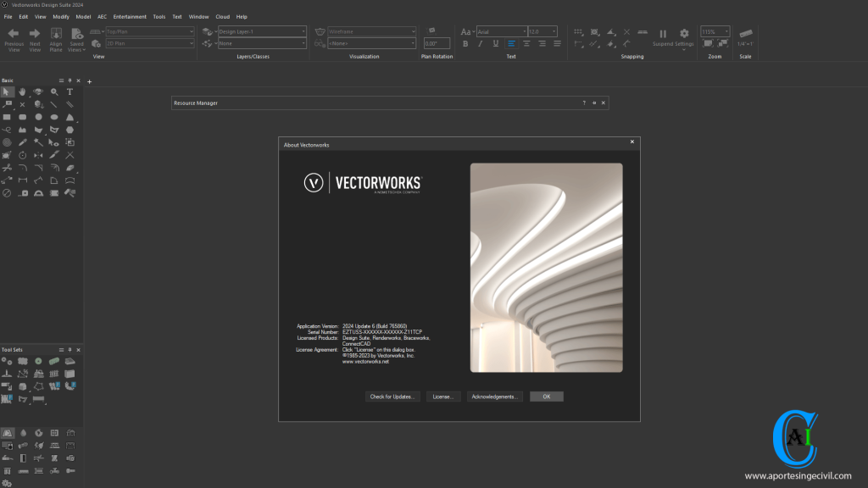Select the Oval tool
Image resolution: width=868 pixels, height=488 pixels.
[54, 117]
